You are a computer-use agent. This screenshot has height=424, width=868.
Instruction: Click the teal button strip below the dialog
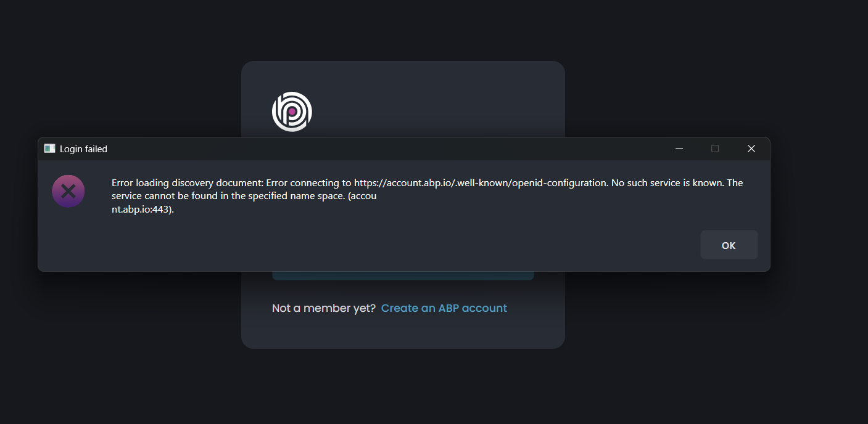(x=403, y=275)
